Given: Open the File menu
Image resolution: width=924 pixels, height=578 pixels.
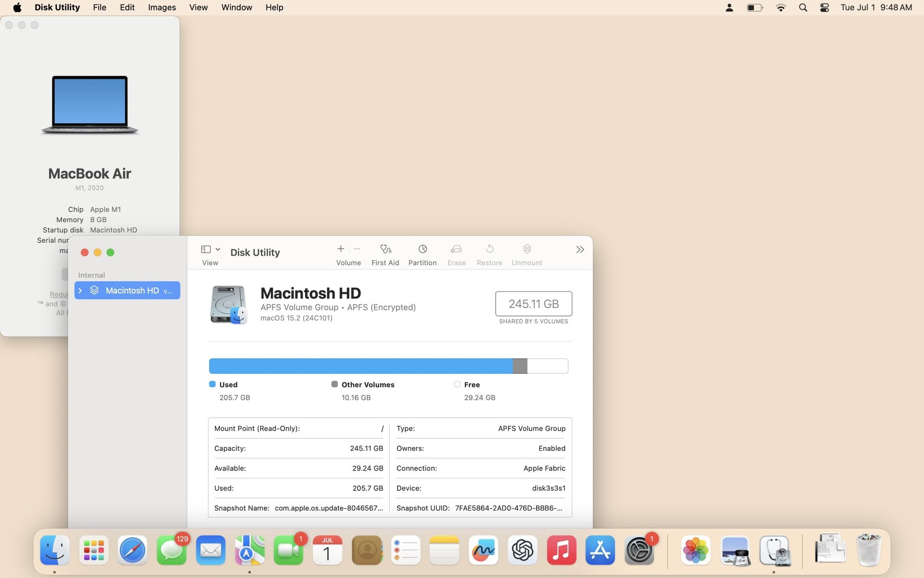Looking at the screenshot, I should tap(100, 7).
